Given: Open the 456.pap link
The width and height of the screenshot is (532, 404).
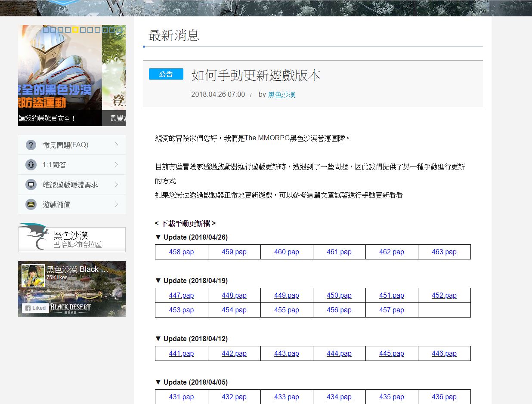Looking at the screenshot, I should point(339,310).
